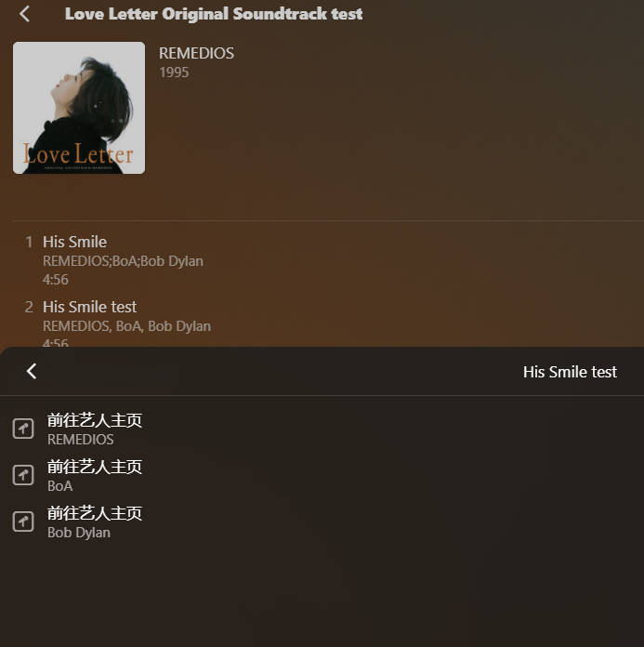Screen dimensions: 644x647
Task: Click artist page icon next to BoA
Action: tap(23, 475)
